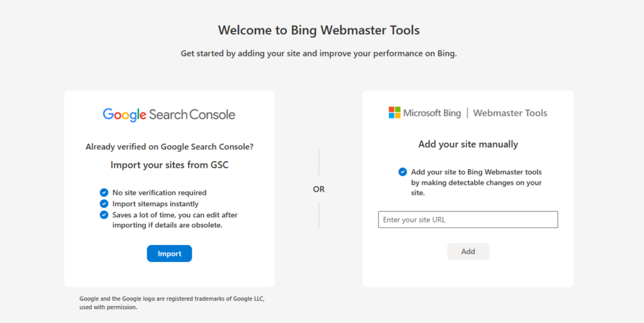Click the OR divider label
This screenshot has height=323, width=644.
click(x=319, y=189)
